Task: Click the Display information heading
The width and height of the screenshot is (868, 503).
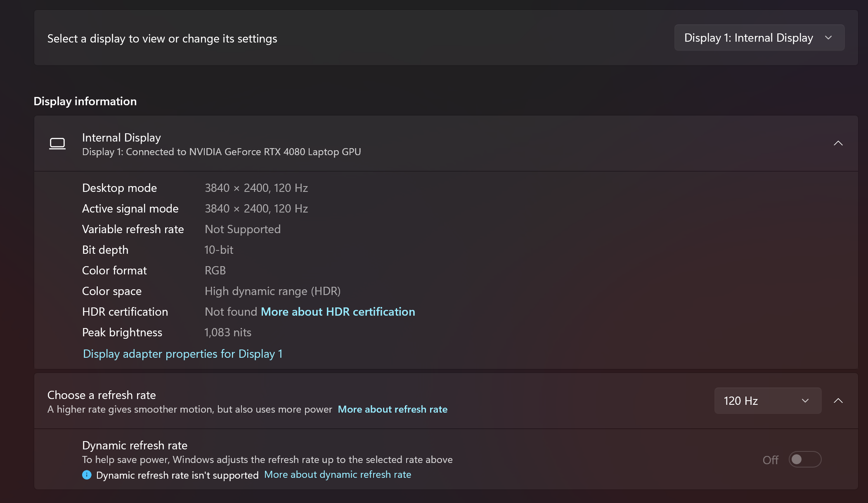Action: tap(85, 101)
